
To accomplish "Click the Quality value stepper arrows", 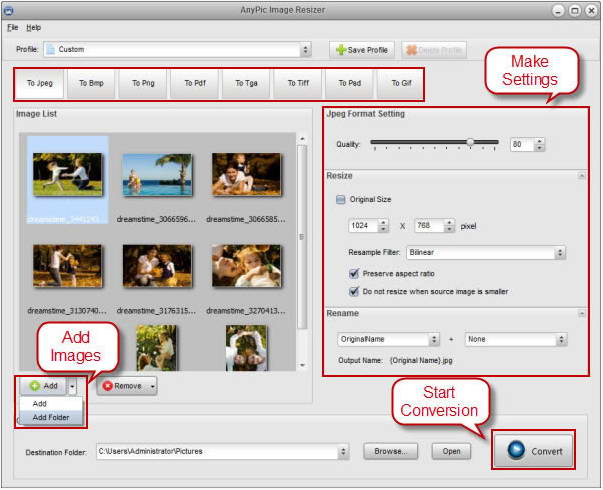I will 539,145.
